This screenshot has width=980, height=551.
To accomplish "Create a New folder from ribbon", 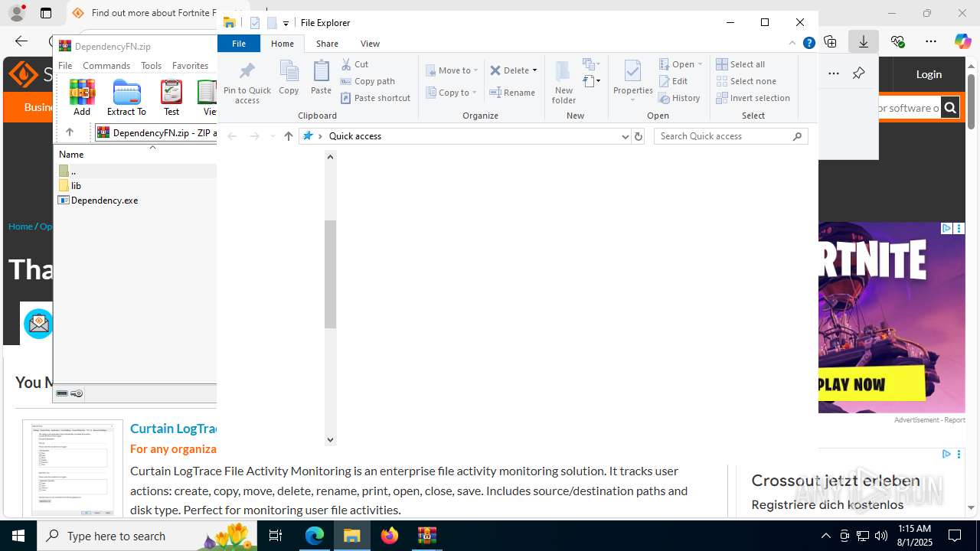I will tap(563, 82).
